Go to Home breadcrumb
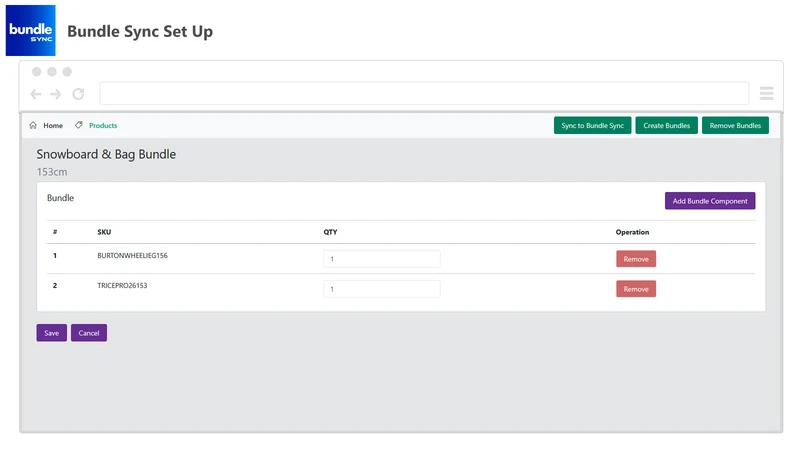800x450 pixels. [53, 126]
